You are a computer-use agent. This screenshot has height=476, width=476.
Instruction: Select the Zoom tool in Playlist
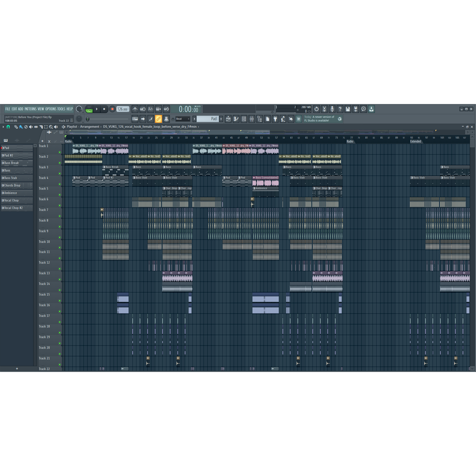click(51, 127)
